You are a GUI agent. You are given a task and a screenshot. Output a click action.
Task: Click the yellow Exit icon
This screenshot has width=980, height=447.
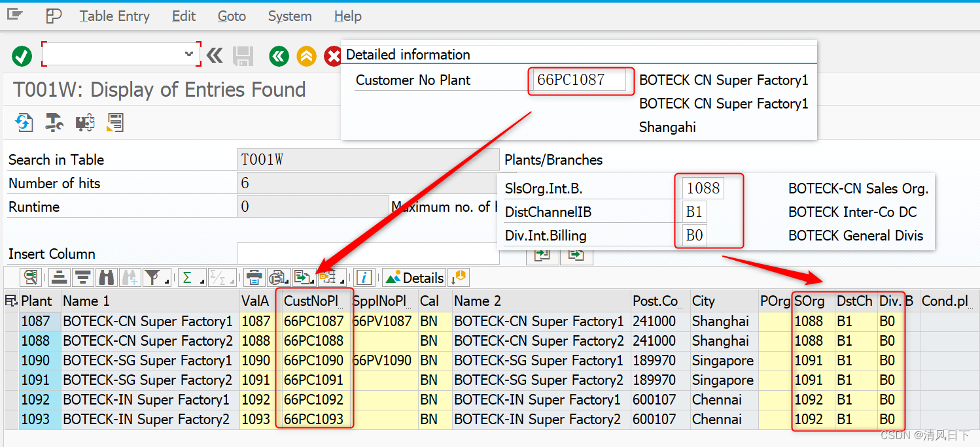click(x=306, y=56)
